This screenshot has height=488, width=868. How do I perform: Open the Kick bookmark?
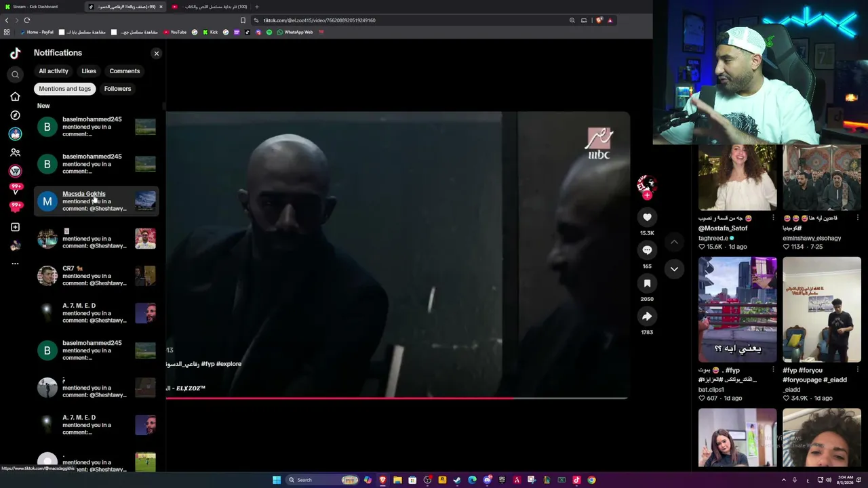210,32
